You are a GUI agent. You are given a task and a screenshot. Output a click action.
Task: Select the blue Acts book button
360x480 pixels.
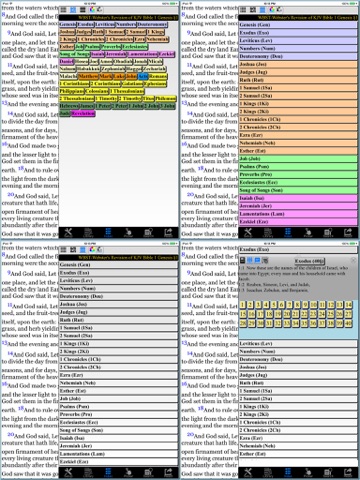(143, 76)
